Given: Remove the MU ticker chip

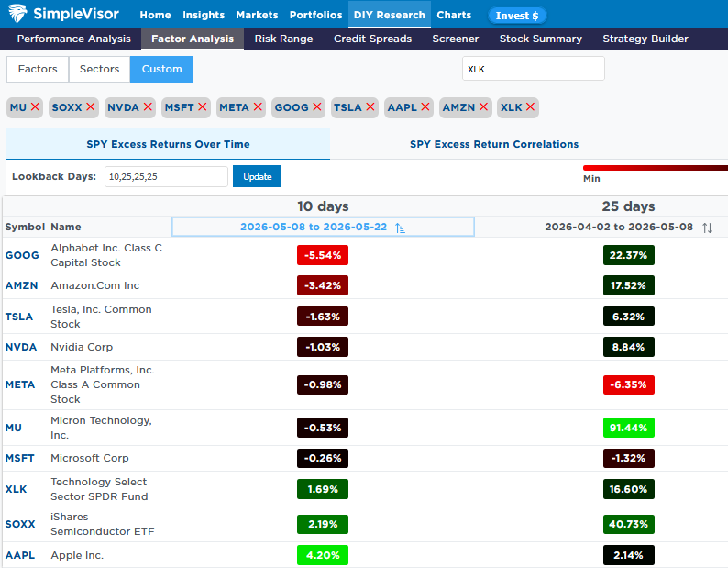Looking at the screenshot, I should pyautogui.click(x=35, y=107).
